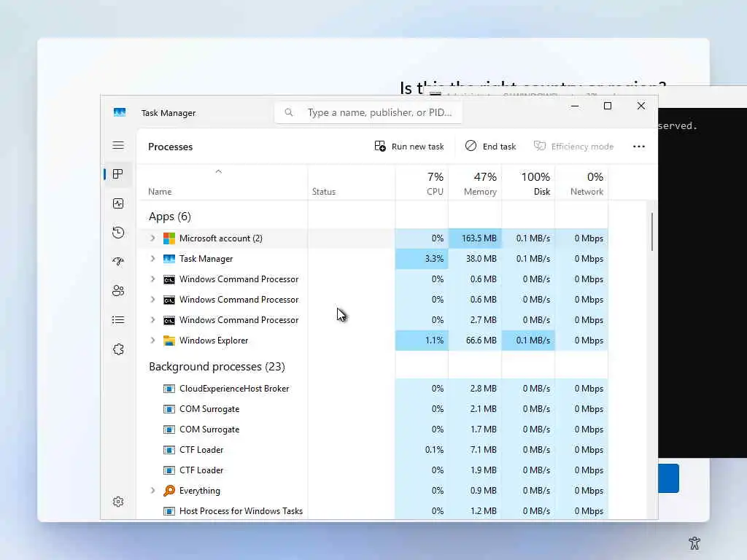The image size is (747, 560).
Task: Sort by Memory column header
Action: [475, 183]
